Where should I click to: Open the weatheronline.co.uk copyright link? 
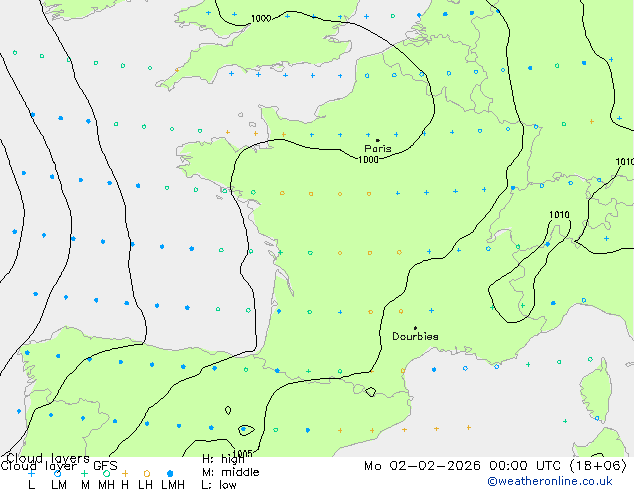coord(550,481)
